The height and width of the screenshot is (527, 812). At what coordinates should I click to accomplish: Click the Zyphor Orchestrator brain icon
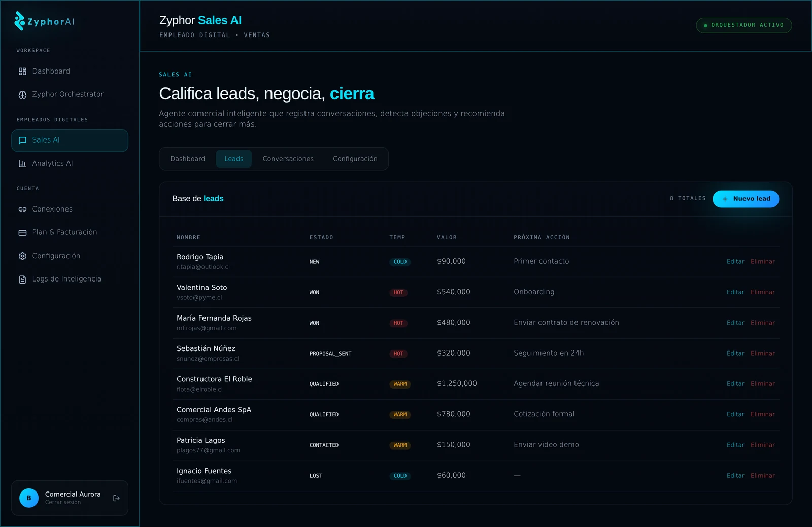pyautogui.click(x=22, y=95)
